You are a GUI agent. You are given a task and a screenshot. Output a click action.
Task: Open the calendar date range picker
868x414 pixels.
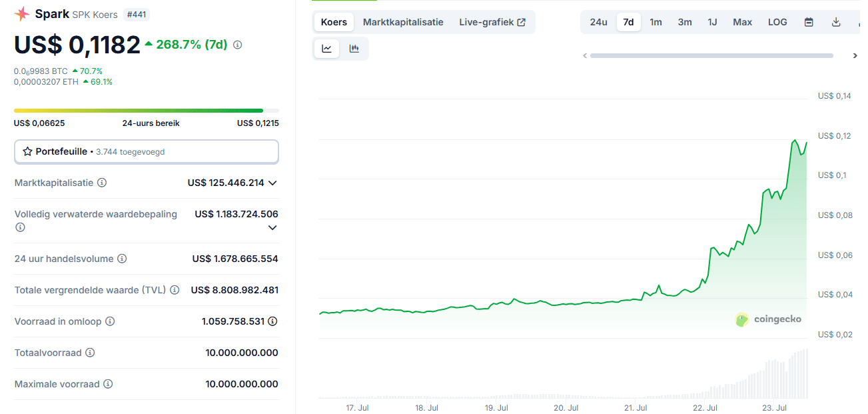pyautogui.click(x=809, y=22)
